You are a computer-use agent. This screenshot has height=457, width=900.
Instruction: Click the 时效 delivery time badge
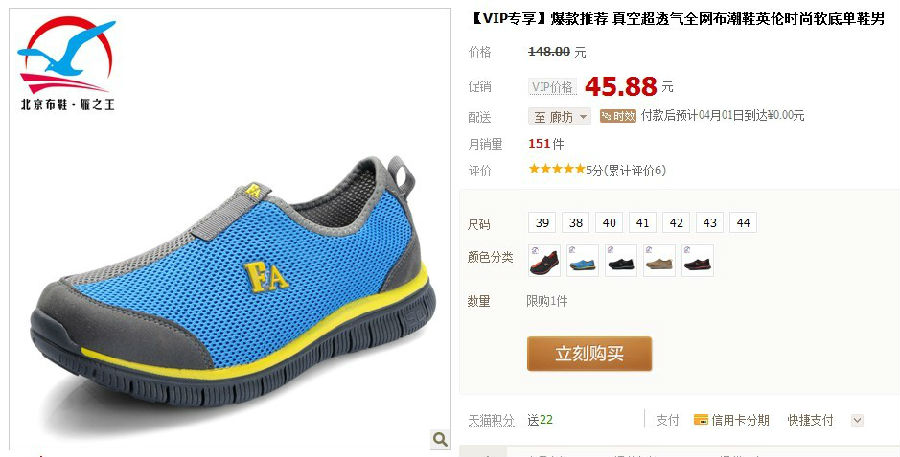[x=618, y=116]
